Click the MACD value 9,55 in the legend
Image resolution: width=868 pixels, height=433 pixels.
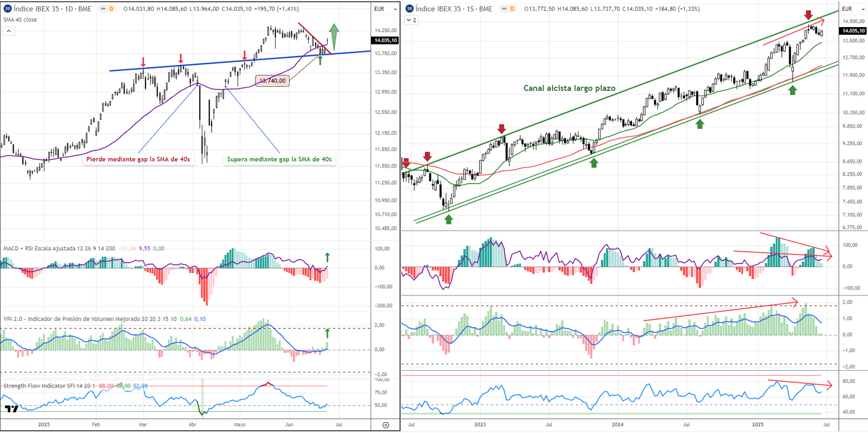click(144, 248)
